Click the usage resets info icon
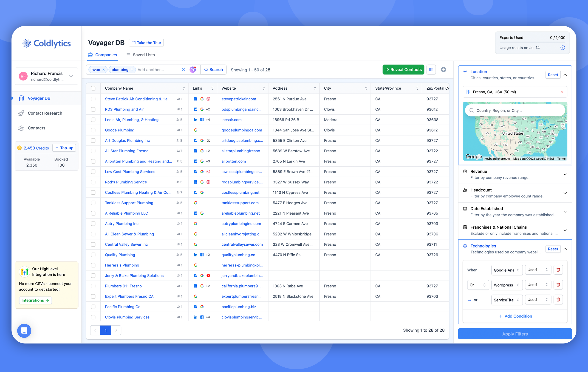 (x=563, y=48)
